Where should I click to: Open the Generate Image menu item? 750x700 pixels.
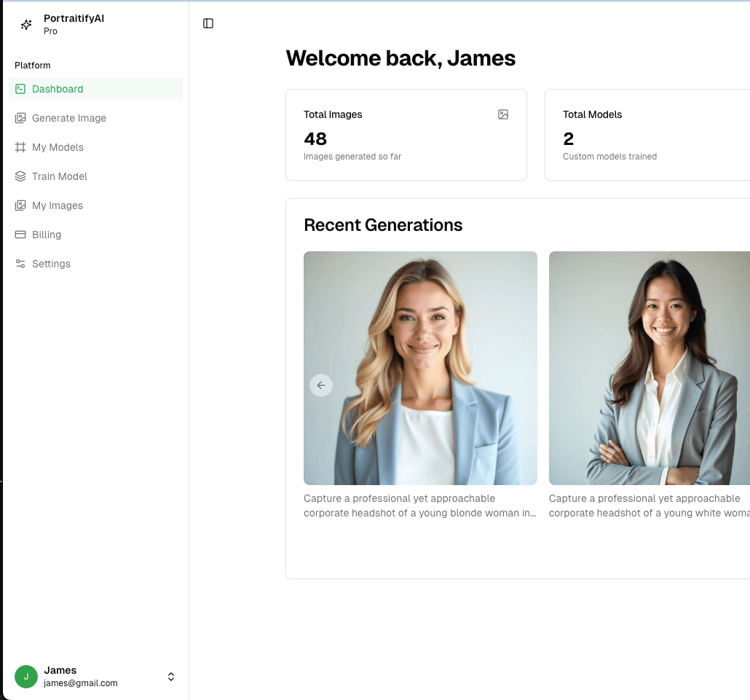(x=69, y=118)
